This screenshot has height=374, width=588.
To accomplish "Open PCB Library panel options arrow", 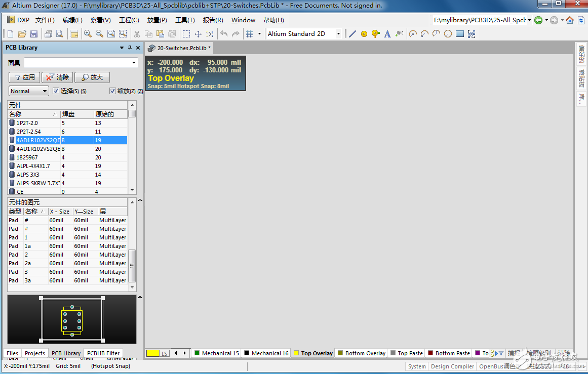I will (122, 48).
